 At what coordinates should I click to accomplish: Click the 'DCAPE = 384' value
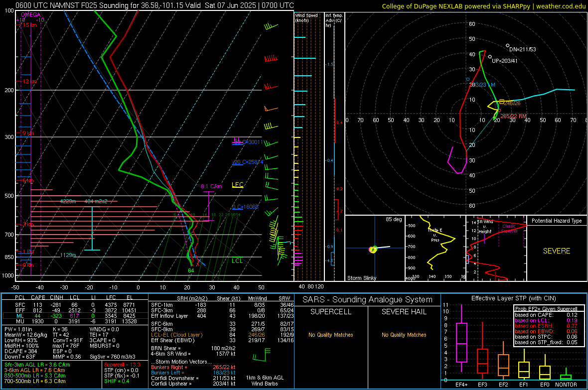coord(20,351)
